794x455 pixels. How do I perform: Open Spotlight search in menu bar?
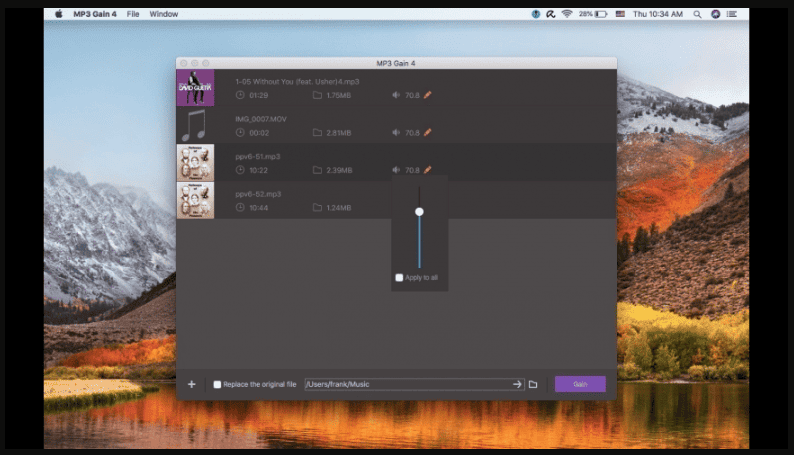coord(697,14)
